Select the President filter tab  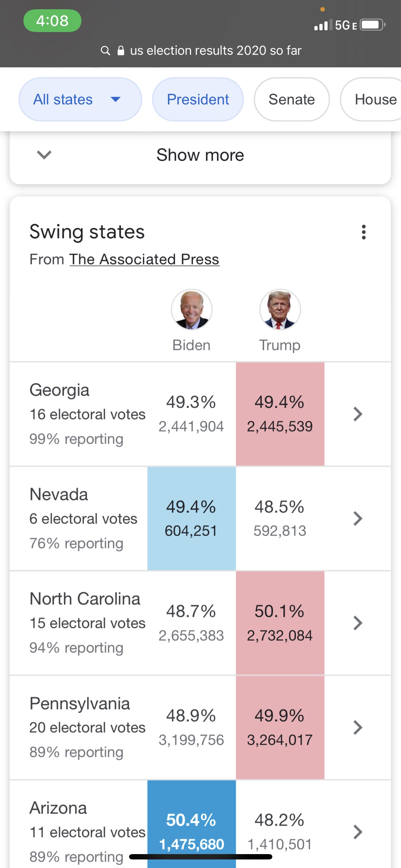pyautogui.click(x=198, y=99)
